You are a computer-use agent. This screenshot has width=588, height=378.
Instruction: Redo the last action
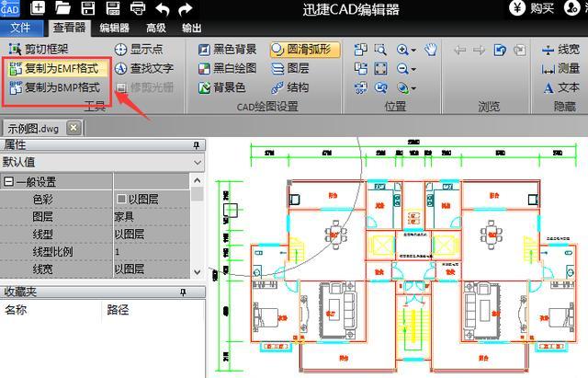click(186, 9)
